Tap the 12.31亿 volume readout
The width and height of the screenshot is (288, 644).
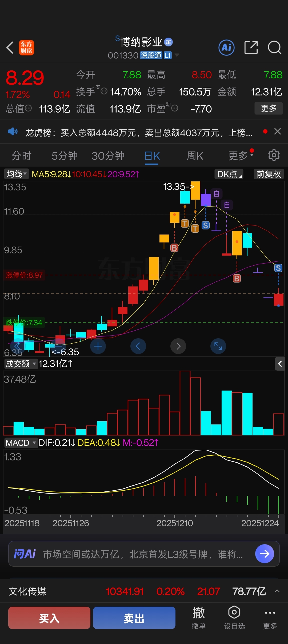point(56,364)
